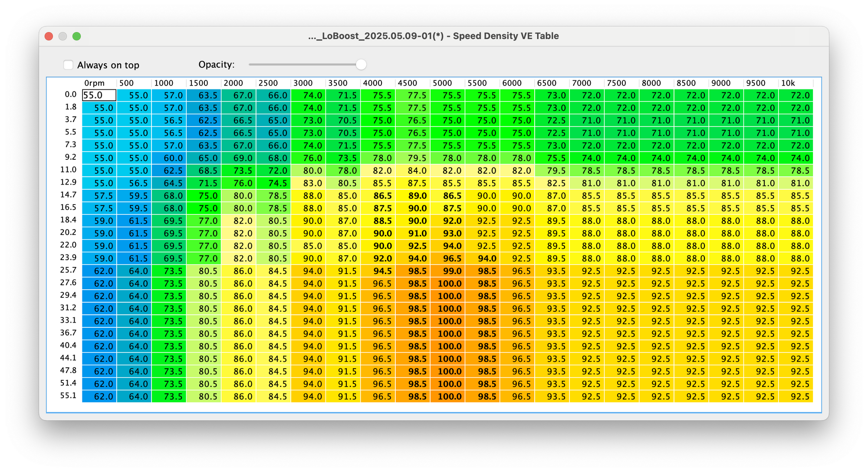
Task: Select the 76.0 cell in row 12.9
Action: [x=239, y=183]
